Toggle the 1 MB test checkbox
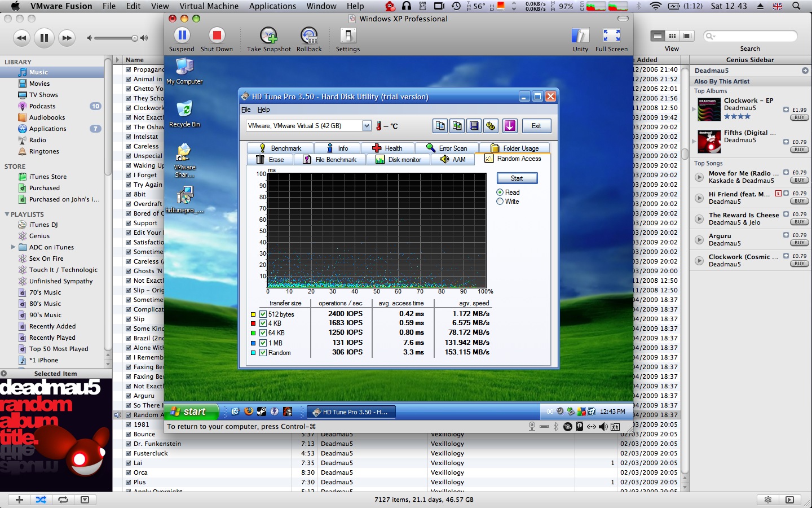Viewport: 812px width, 508px height. click(x=263, y=343)
